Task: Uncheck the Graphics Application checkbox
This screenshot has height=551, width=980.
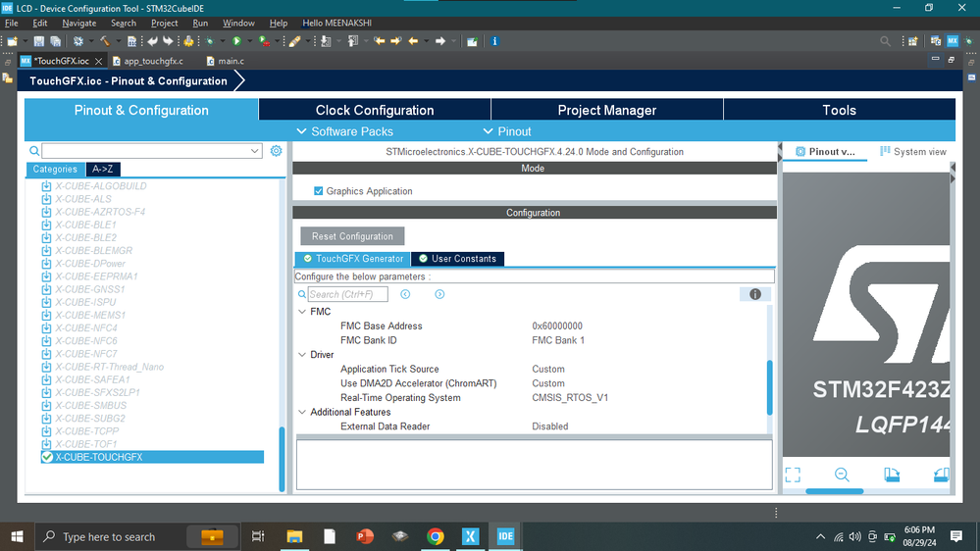Action: click(x=318, y=191)
